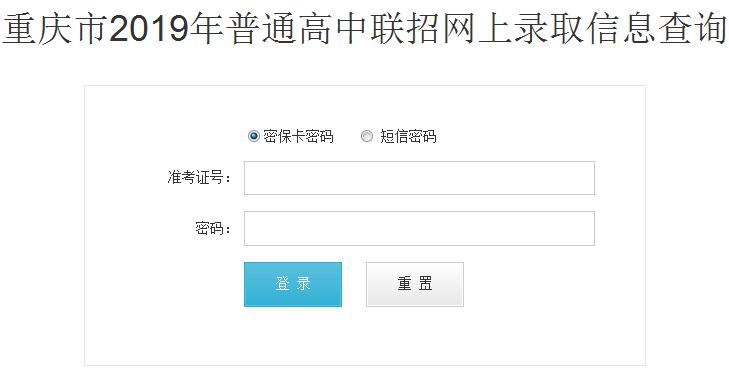729x378 pixels.
Task: Choose security card password login (密保卡密码)
Action: click(253, 136)
